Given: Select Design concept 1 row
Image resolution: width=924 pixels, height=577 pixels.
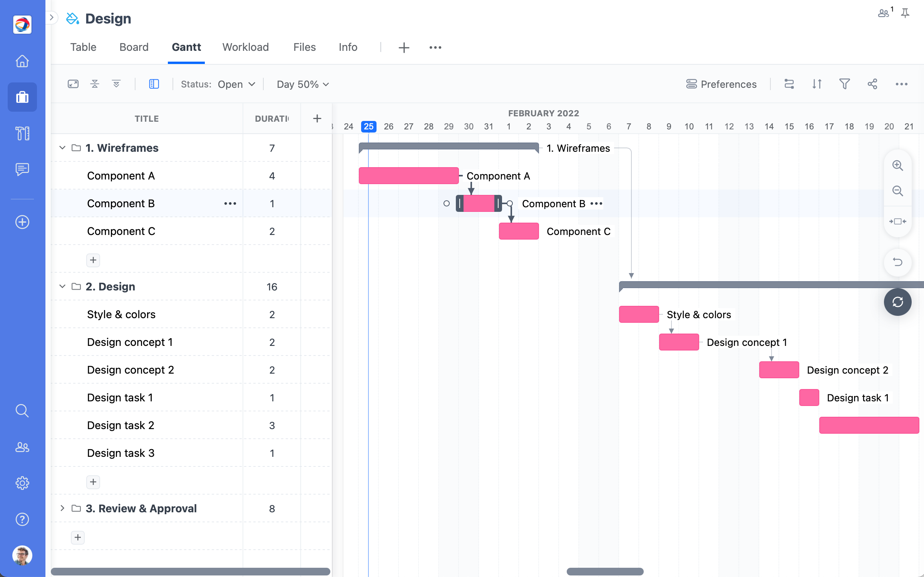Looking at the screenshot, I should 191,342.
